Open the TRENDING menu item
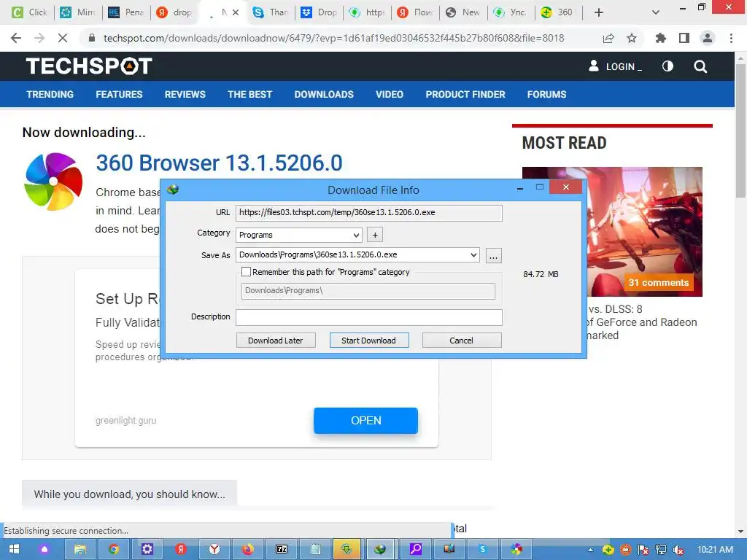 pyautogui.click(x=50, y=94)
